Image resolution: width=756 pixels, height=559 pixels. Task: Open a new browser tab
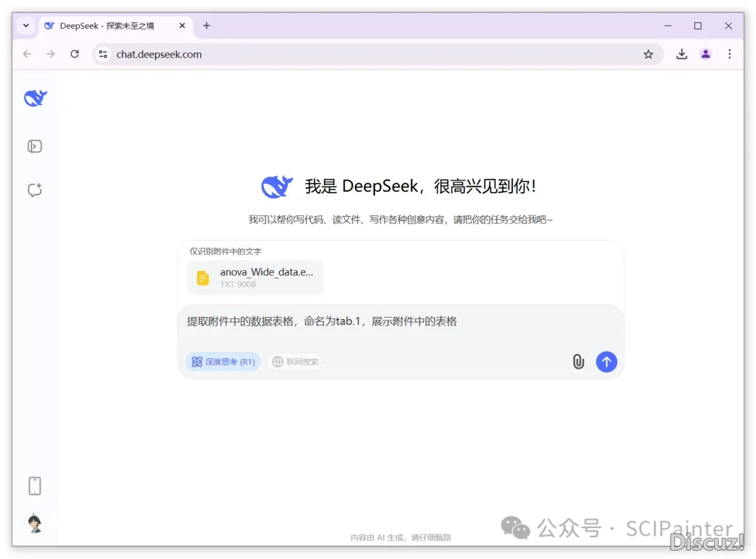point(206,26)
